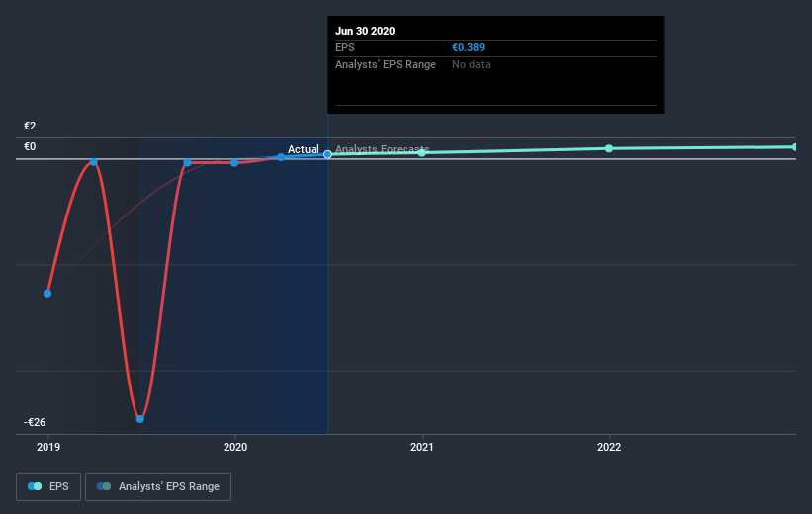Select the 2022 forecast data point
This screenshot has height=514, width=812.
point(609,148)
